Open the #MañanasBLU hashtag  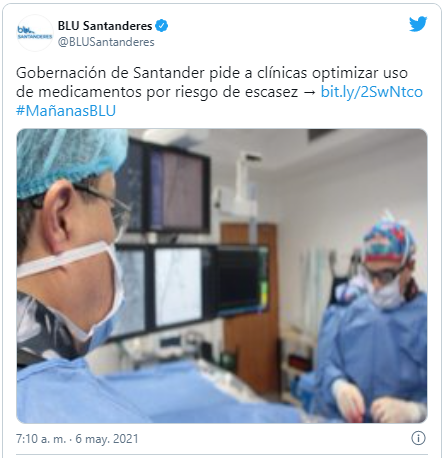tap(66, 111)
